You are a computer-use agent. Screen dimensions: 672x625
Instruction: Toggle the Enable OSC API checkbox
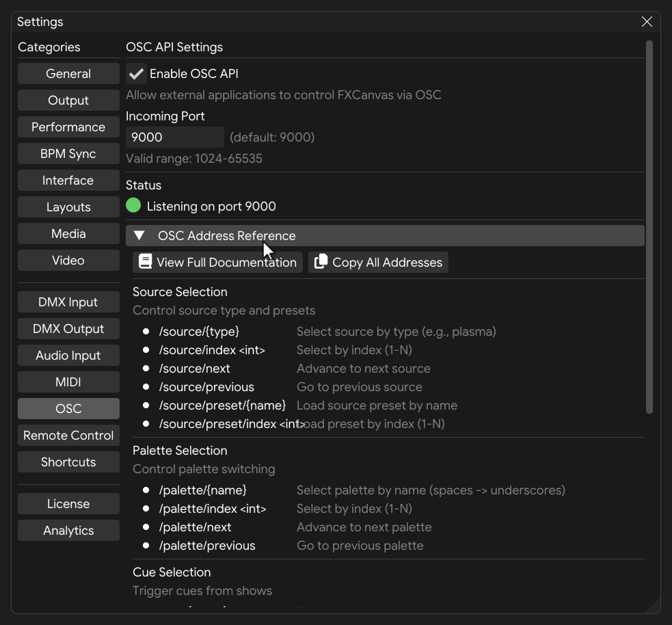click(136, 74)
